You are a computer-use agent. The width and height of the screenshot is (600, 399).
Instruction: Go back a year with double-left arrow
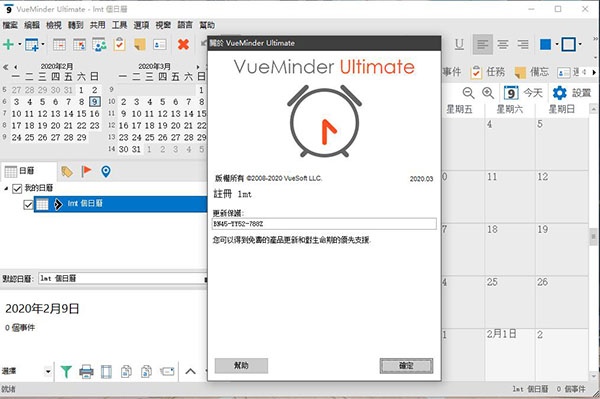[5, 67]
